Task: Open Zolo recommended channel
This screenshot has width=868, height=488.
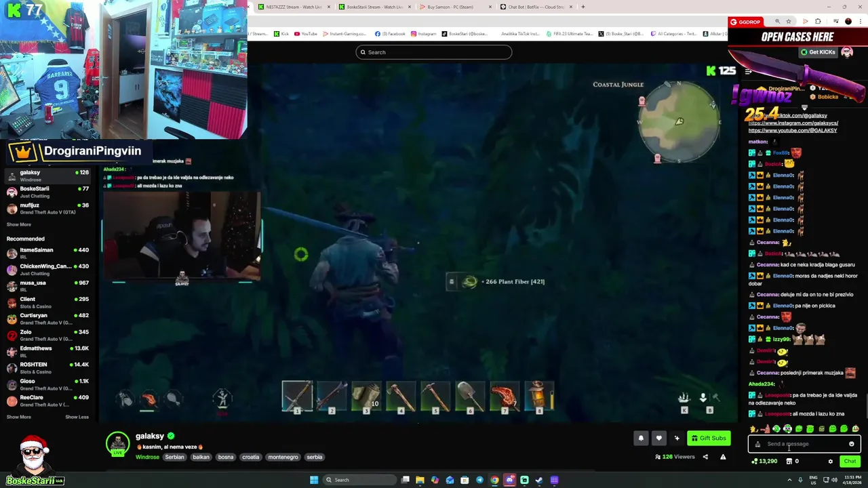Action: tap(47, 335)
